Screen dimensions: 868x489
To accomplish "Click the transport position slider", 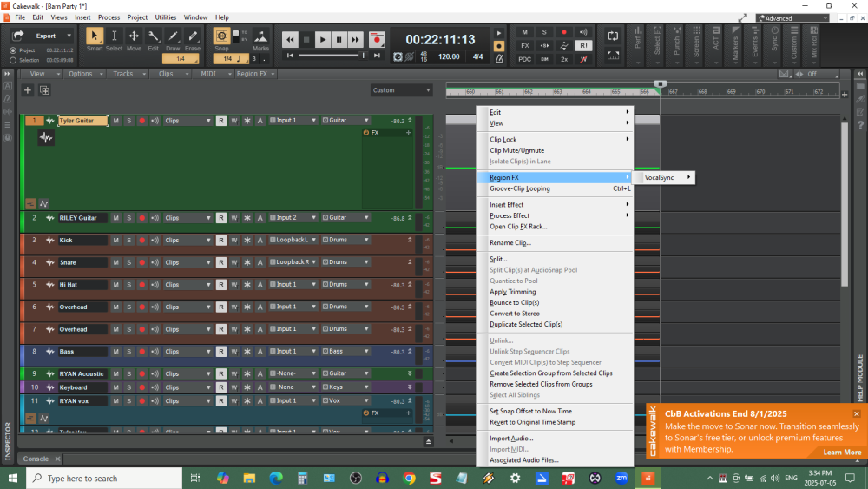I will coord(331,55).
